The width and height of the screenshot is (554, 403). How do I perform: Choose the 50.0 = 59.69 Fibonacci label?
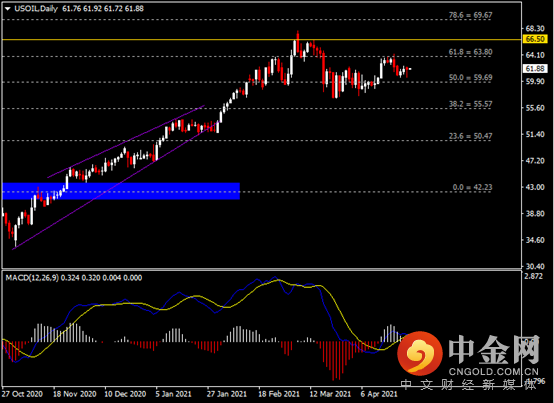click(470, 77)
